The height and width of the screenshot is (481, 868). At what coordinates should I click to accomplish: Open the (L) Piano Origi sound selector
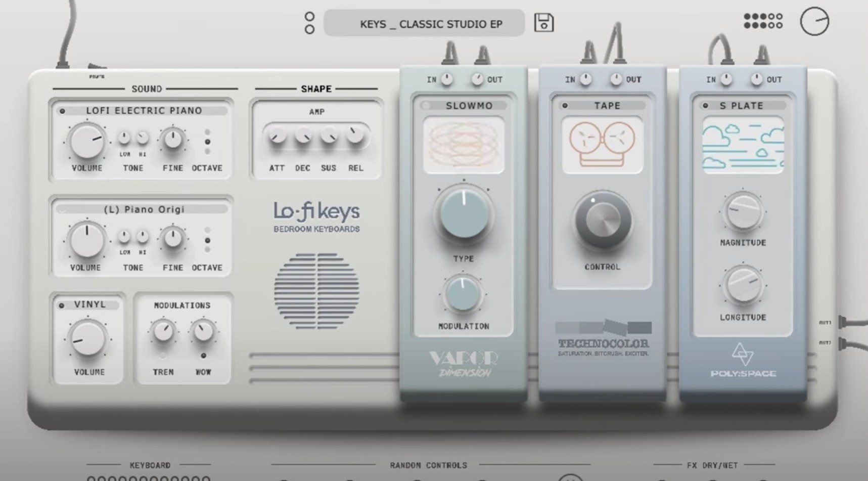144,209
